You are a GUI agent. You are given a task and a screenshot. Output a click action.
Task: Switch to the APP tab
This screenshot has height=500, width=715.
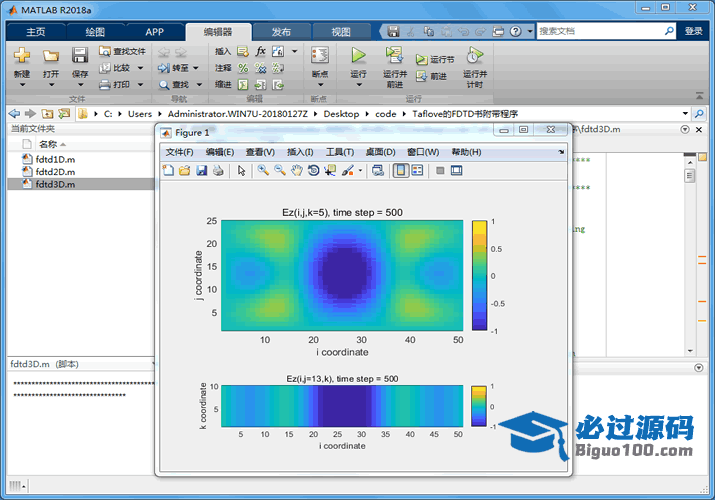(x=154, y=32)
